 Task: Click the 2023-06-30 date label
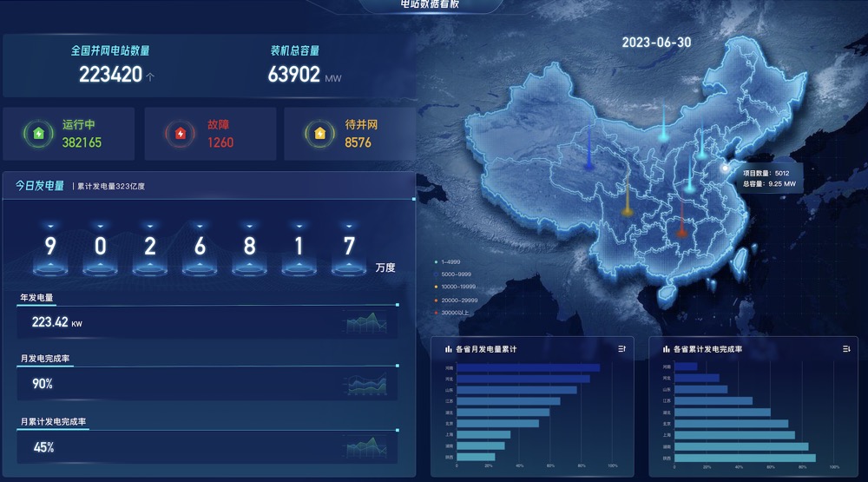tap(656, 43)
